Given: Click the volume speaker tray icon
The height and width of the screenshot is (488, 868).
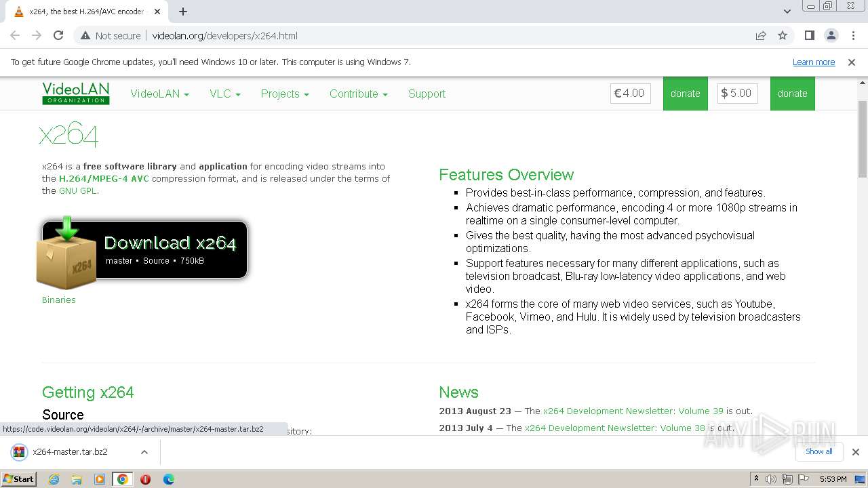Looking at the screenshot, I should click(771, 479).
